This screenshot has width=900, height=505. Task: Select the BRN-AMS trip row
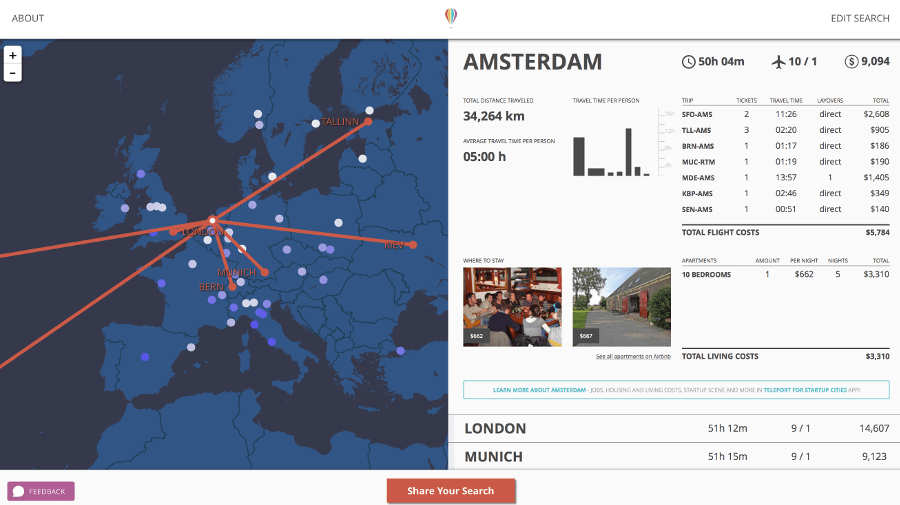tap(785, 146)
